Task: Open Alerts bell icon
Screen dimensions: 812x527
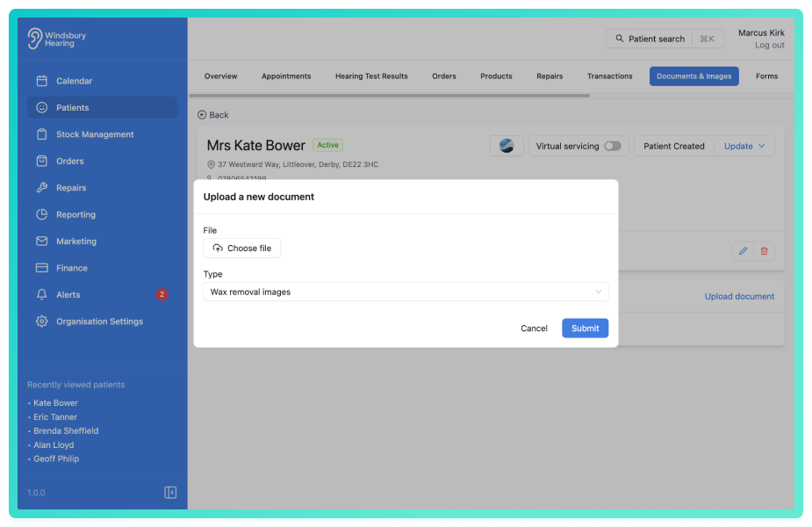Action: (42, 294)
